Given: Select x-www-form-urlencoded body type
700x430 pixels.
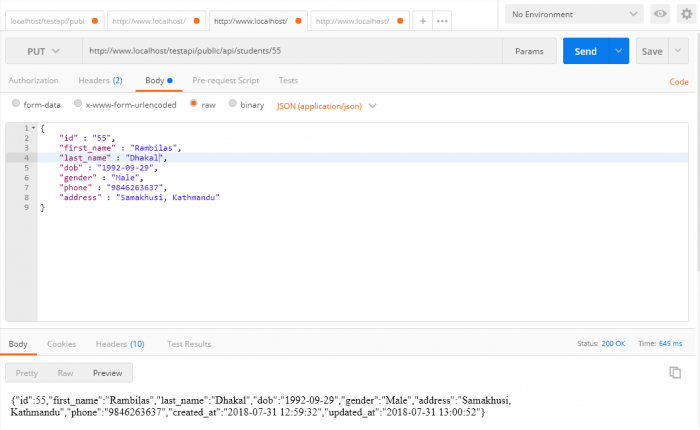Looking at the screenshot, I should tap(78, 104).
